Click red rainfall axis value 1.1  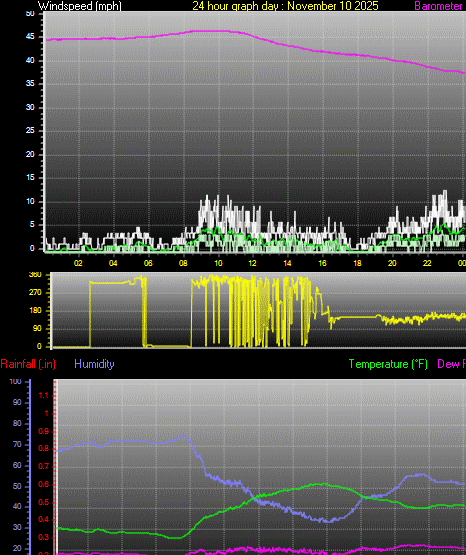tap(43, 395)
